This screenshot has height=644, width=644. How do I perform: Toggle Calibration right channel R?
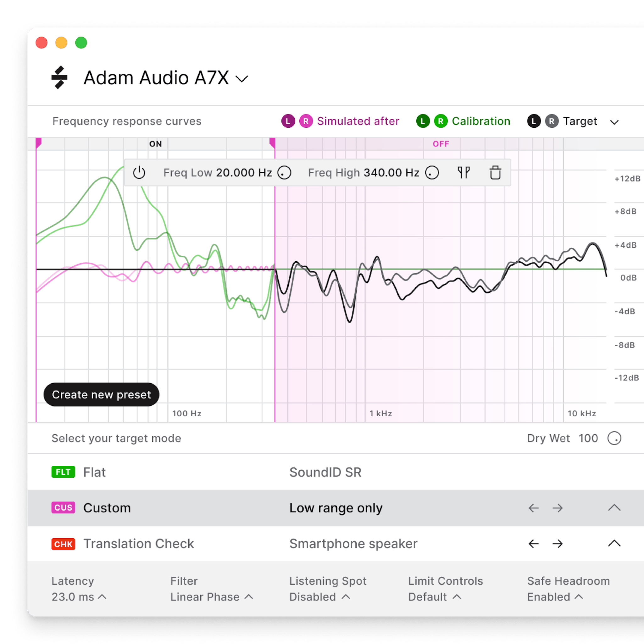[x=441, y=121]
